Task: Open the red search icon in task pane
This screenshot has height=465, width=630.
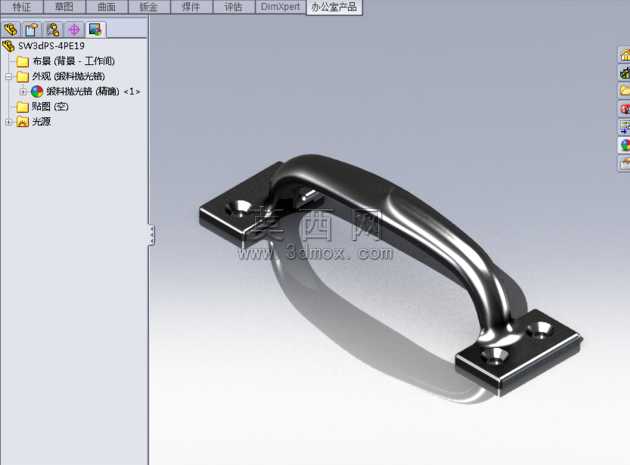Action: click(x=624, y=109)
